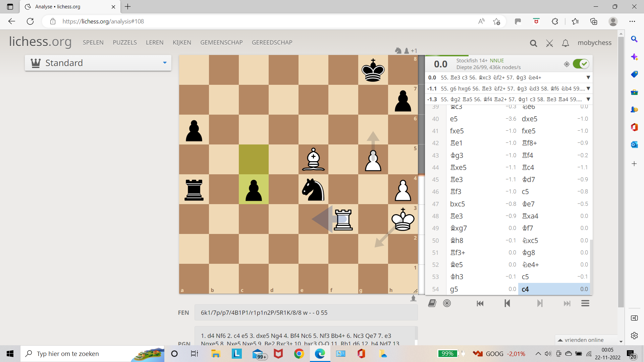This screenshot has height=362, width=644.
Task: Open the GEREEDSCHAP menu
Action: (272, 43)
